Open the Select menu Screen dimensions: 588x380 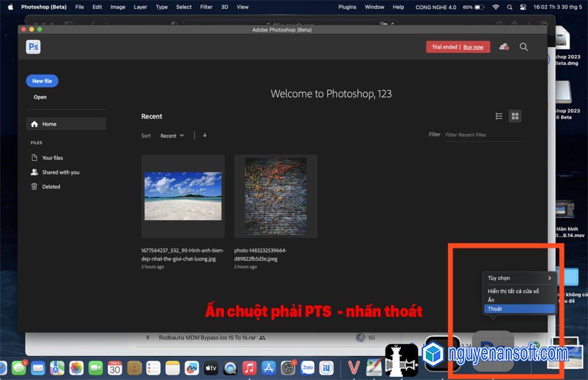(x=184, y=7)
